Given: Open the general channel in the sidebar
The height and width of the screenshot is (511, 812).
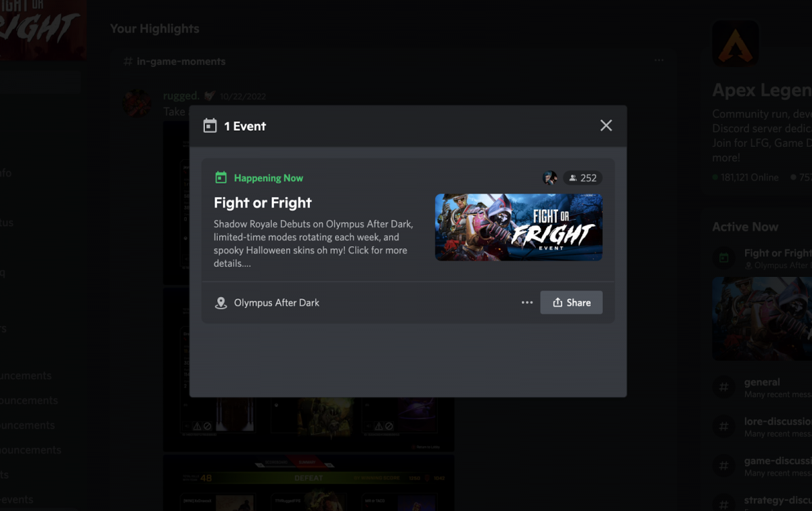Looking at the screenshot, I should pyautogui.click(x=762, y=382).
